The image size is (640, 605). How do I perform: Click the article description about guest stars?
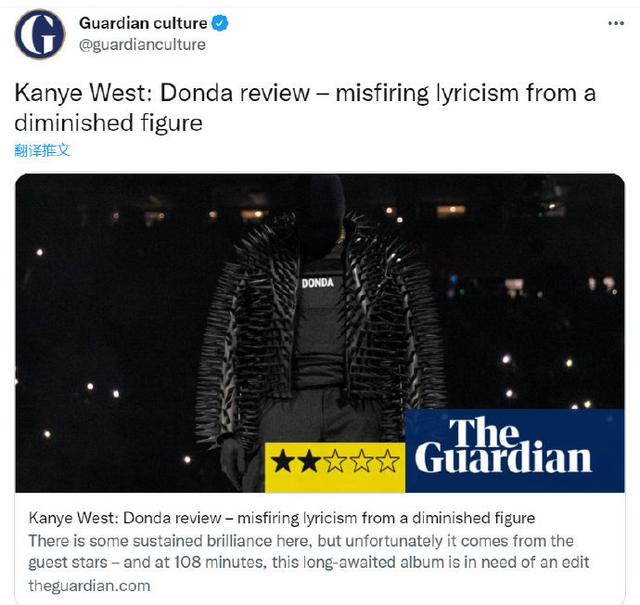[309, 552]
